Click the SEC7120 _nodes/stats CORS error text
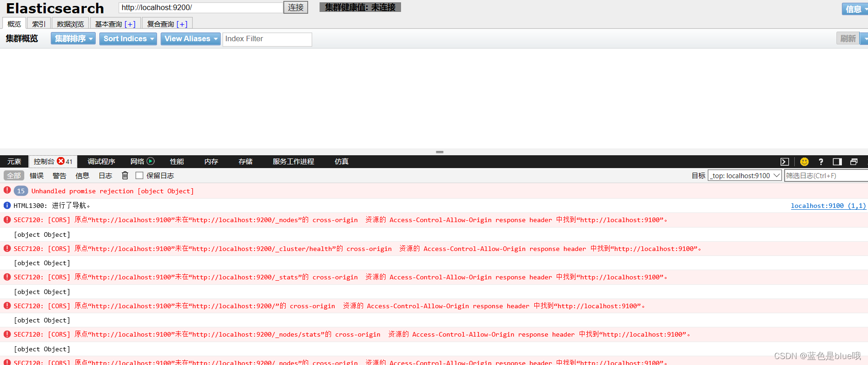 pos(352,334)
